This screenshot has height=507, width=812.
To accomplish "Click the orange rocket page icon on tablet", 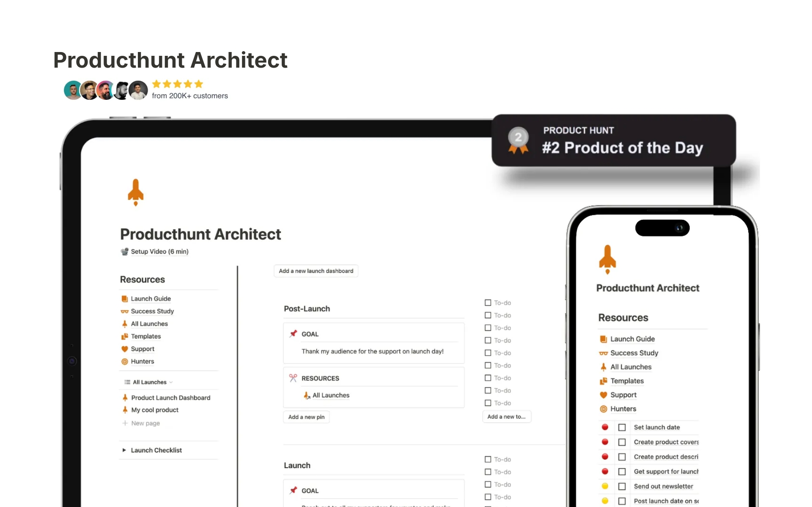I will (136, 192).
